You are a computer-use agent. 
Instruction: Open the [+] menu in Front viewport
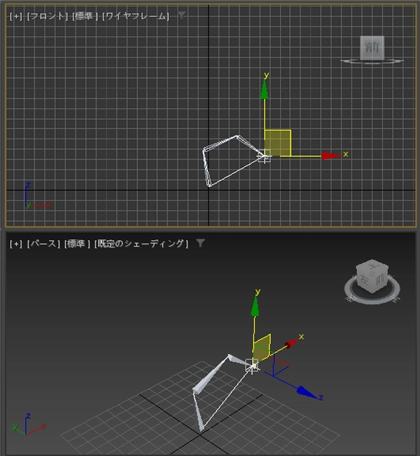click(16, 16)
